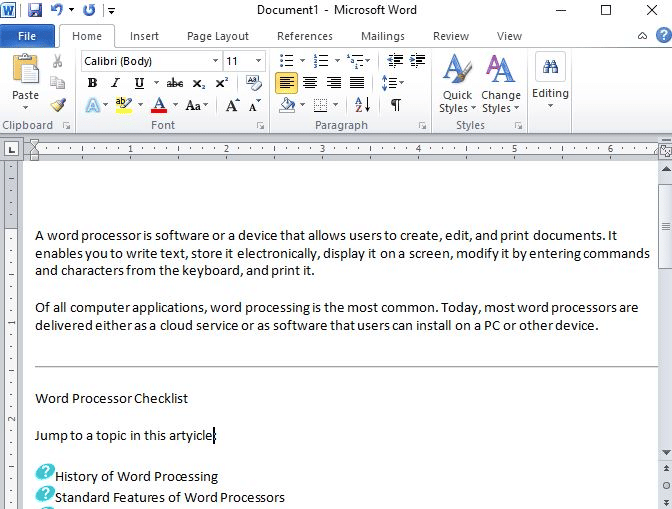Open the font size dropdown

pos(259,61)
